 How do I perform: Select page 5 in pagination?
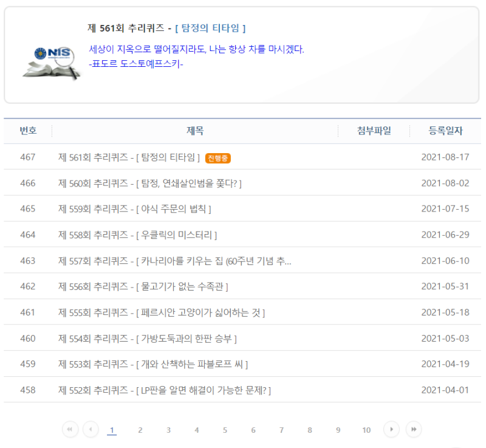225,430
